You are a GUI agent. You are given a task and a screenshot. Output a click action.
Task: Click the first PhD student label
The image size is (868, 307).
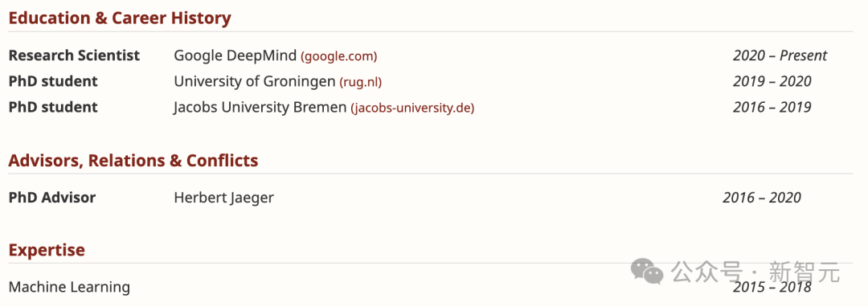pos(53,81)
